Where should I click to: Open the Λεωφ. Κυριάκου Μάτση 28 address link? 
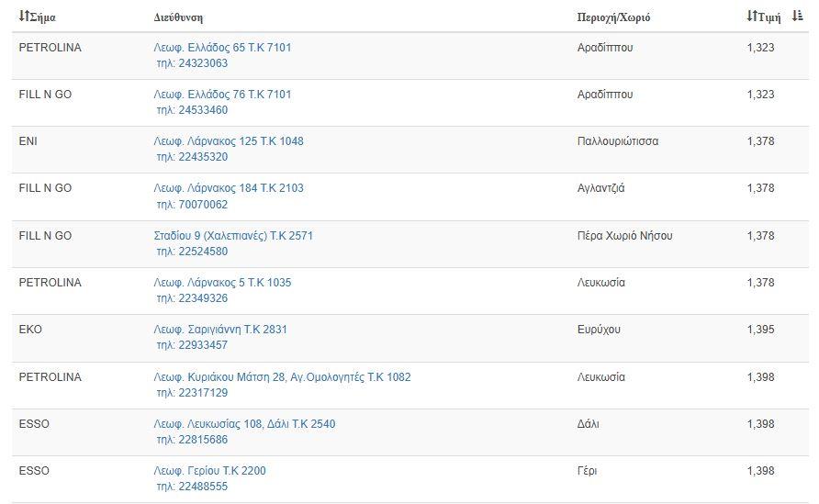(282, 377)
